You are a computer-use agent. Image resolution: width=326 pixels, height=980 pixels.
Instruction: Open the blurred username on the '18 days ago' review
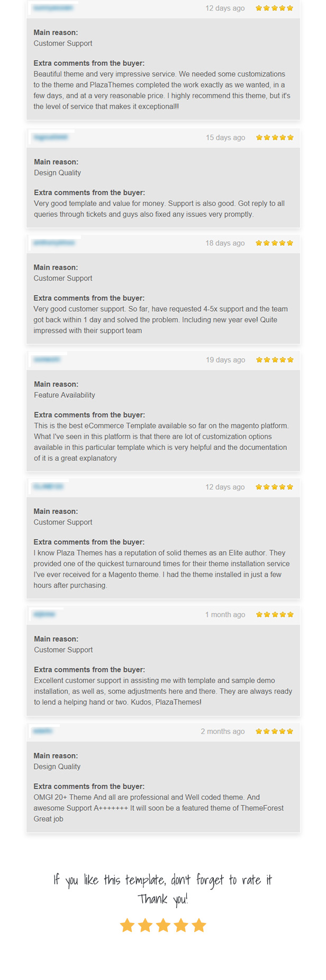(x=54, y=243)
